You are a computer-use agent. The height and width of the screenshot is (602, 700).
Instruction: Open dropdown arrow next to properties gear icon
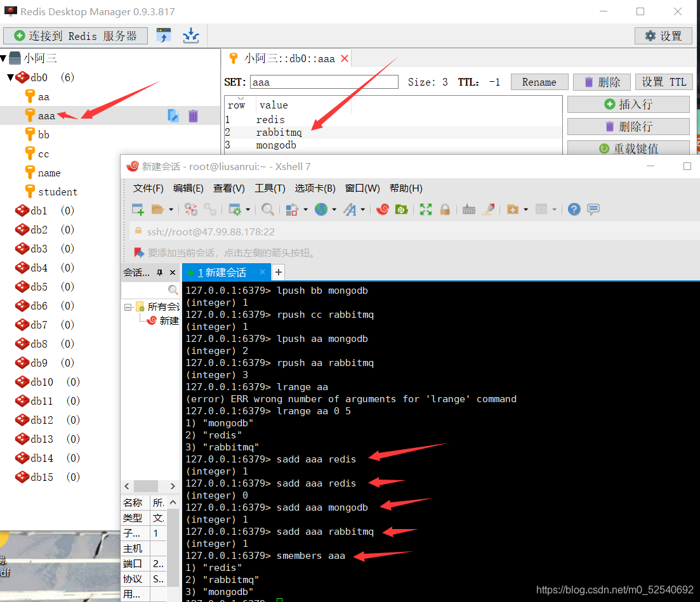click(x=248, y=209)
